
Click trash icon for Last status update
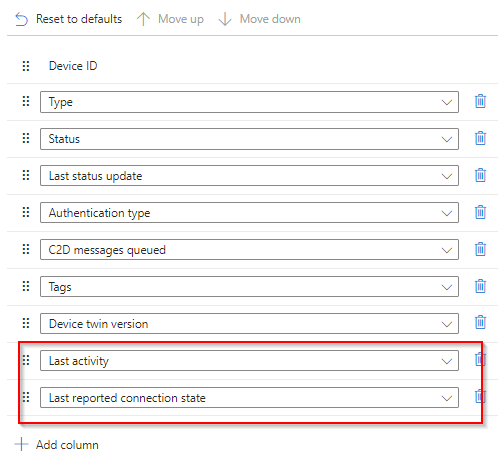pyautogui.click(x=480, y=175)
